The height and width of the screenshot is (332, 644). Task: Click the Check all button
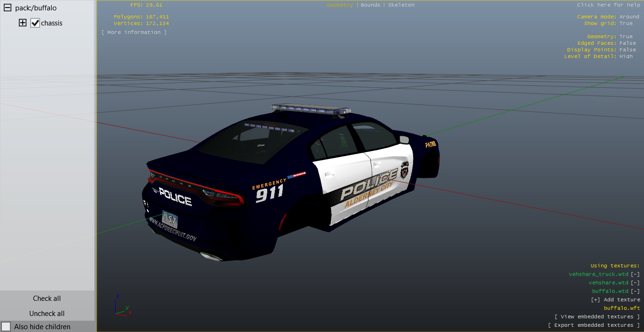tap(47, 299)
